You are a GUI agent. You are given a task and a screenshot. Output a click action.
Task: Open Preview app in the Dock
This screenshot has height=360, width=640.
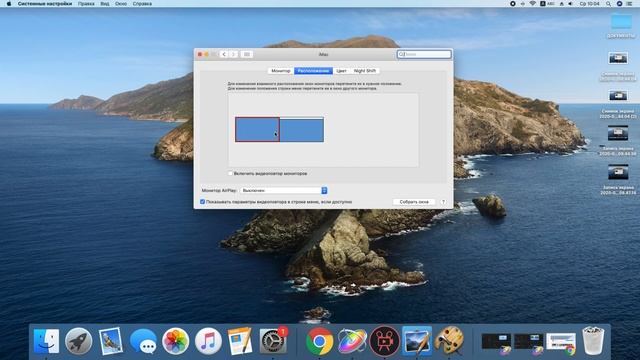[x=111, y=341]
